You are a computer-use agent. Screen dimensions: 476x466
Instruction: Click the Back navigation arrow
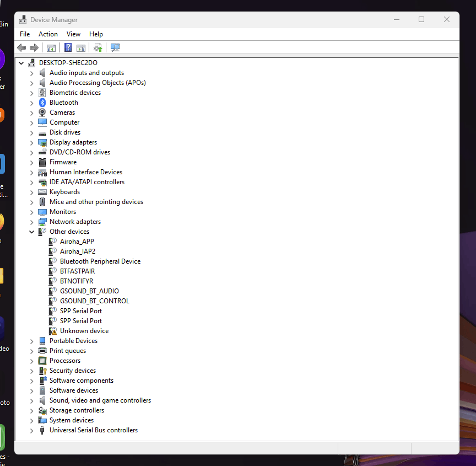pos(21,47)
